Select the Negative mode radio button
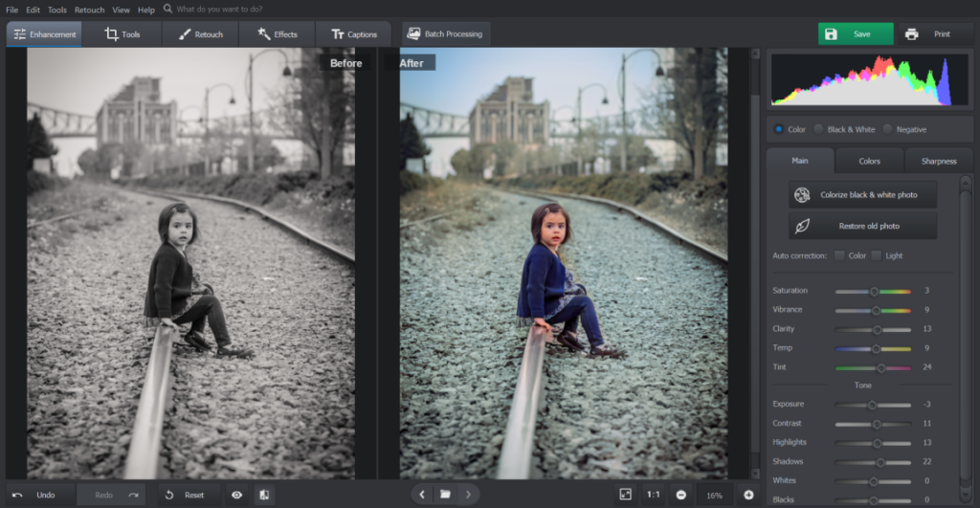The height and width of the screenshot is (508, 980). click(x=887, y=129)
